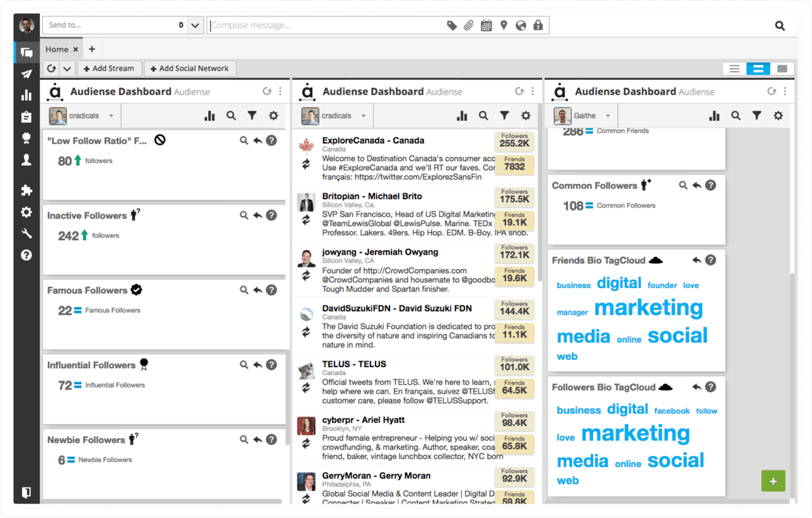Open Publisher paper plane icon in sidebar

[x=26, y=74]
